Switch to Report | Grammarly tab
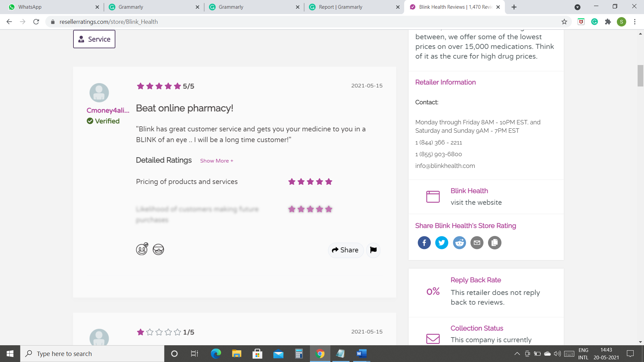 point(354,7)
